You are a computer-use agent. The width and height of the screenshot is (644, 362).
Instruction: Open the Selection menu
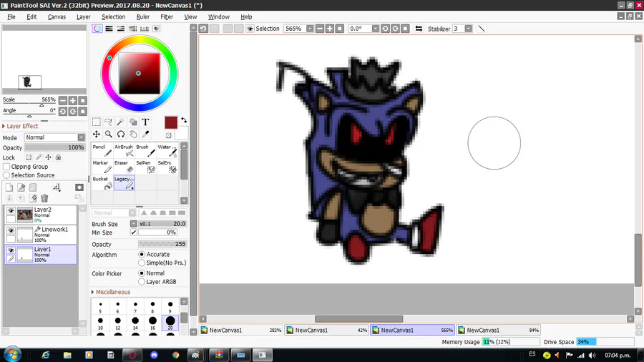pyautogui.click(x=113, y=17)
